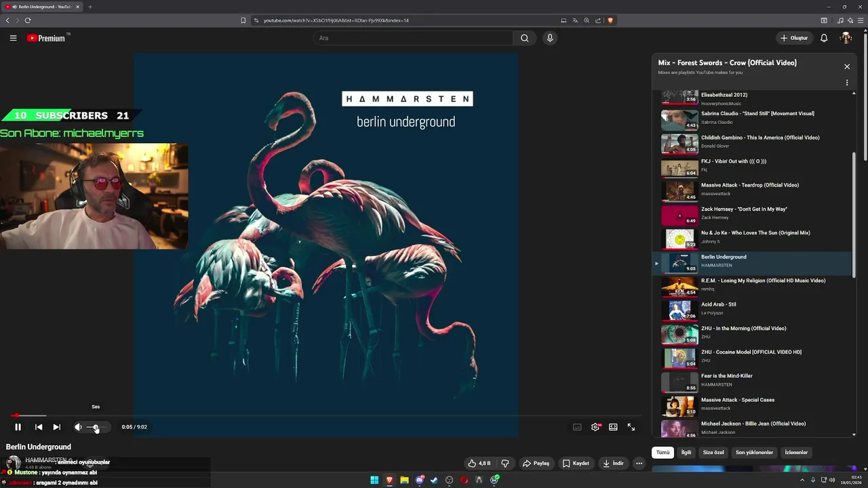
Task: Share this page from the address bar
Action: [598, 20]
